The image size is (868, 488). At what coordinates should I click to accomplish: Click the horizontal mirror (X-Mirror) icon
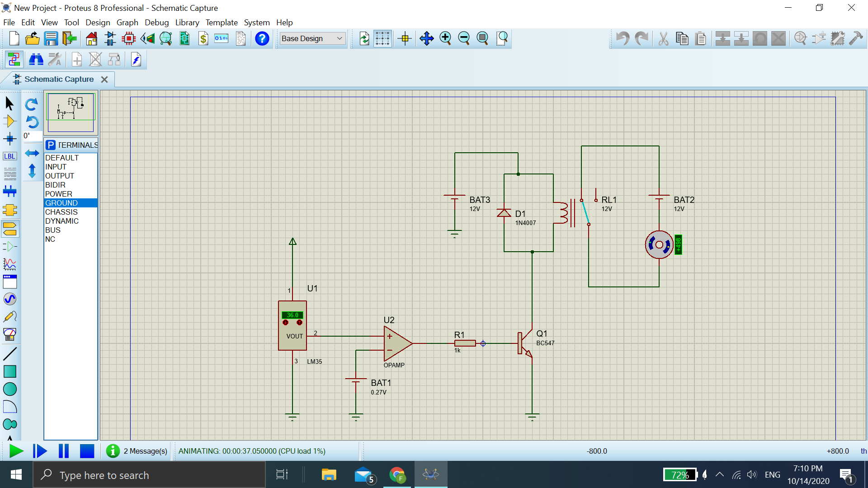32,153
